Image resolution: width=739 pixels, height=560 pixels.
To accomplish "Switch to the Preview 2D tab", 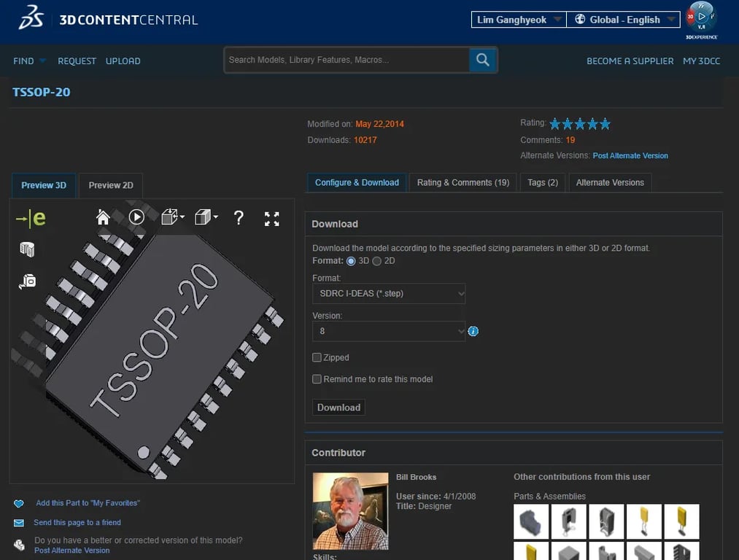I will (111, 185).
